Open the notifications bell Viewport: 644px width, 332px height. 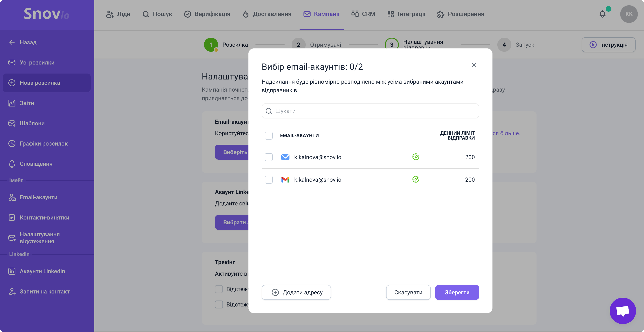pos(603,14)
